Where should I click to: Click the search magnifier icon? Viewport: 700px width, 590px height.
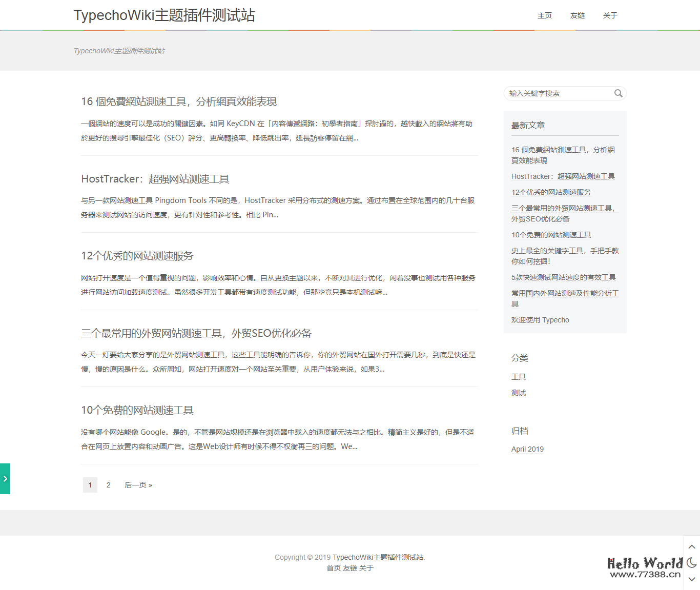pos(619,93)
